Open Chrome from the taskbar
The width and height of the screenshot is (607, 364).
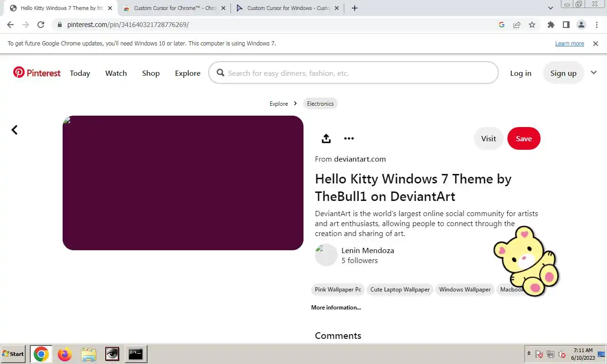pyautogui.click(x=41, y=354)
